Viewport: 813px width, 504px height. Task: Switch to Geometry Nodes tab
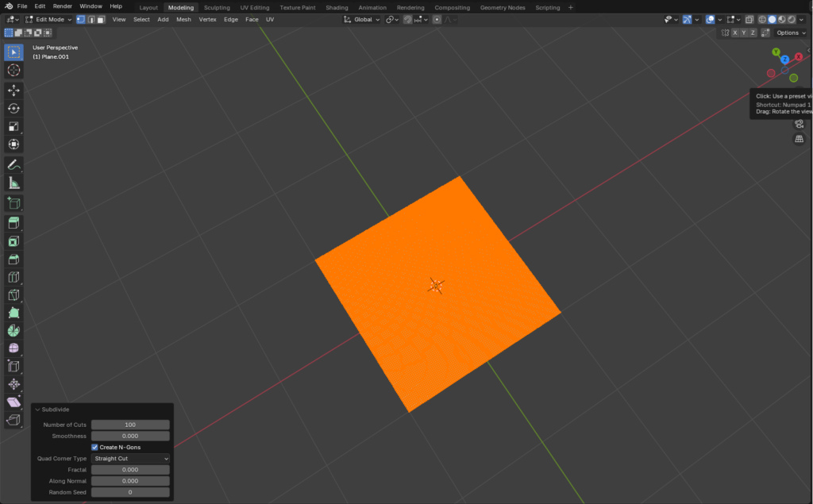tap(503, 7)
